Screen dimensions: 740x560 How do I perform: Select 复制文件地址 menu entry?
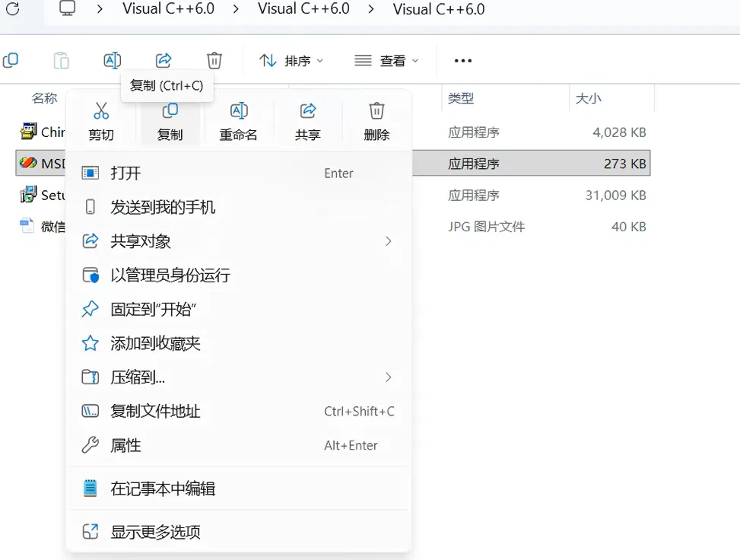tap(239, 412)
